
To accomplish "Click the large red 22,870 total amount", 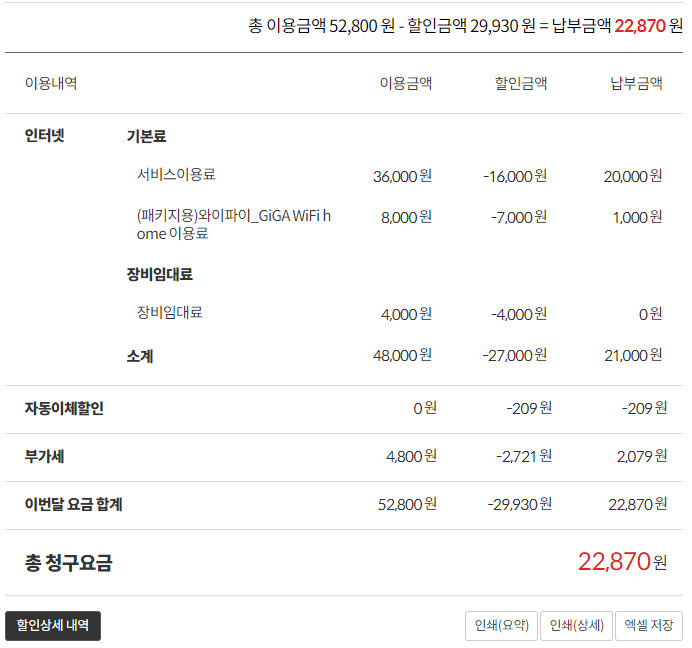I will [x=614, y=562].
